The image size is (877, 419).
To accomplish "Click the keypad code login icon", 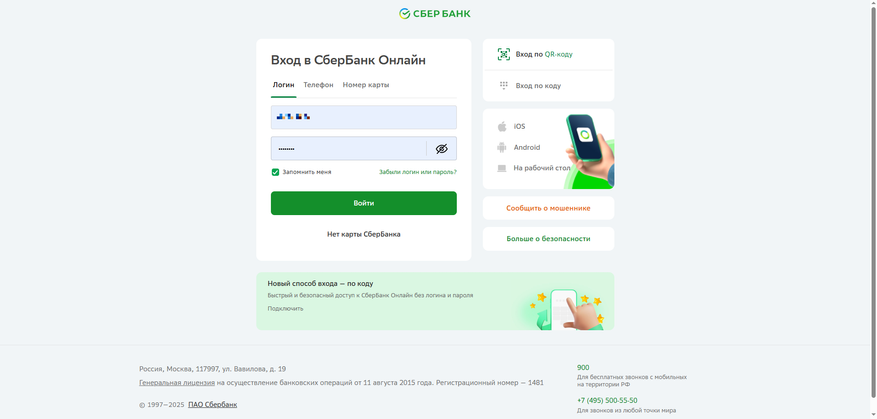I will point(504,85).
